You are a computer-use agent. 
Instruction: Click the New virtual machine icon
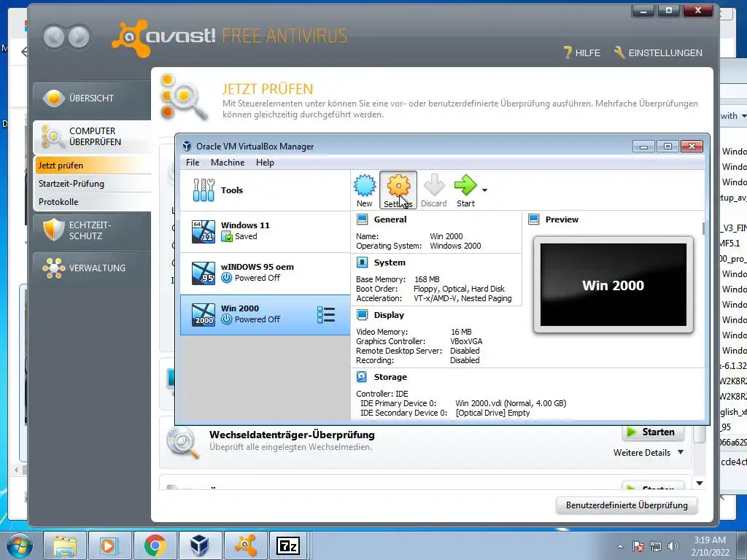pyautogui.click(x=365, y=190)
